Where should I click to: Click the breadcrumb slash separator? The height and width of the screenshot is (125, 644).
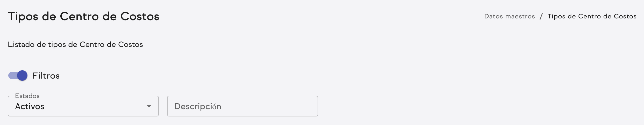tap(541, 16)
